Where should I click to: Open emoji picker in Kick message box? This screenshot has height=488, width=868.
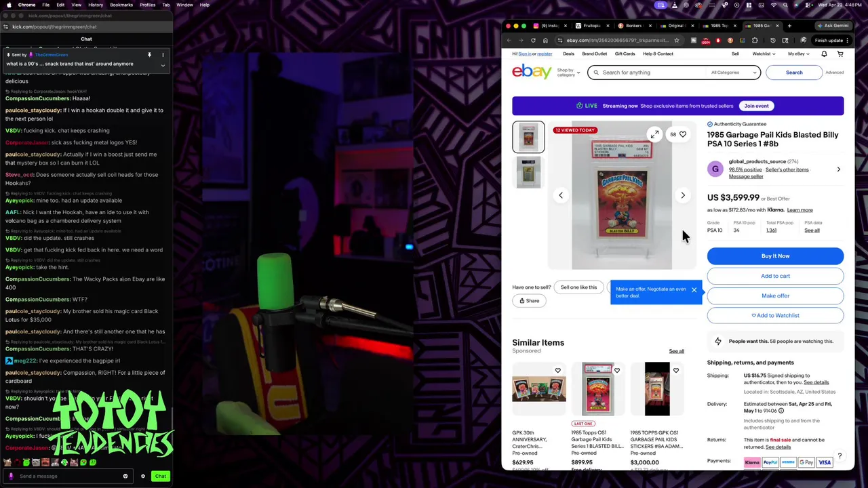click(x=125, y=476)
